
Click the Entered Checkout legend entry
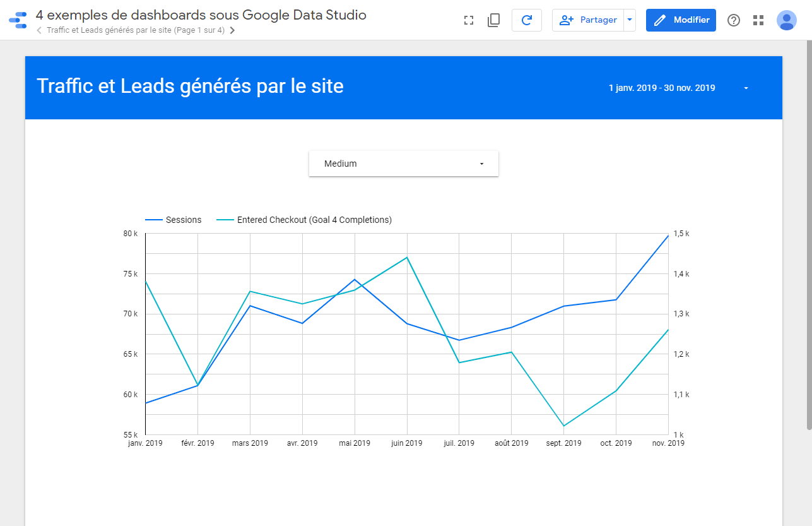point(304,220)
